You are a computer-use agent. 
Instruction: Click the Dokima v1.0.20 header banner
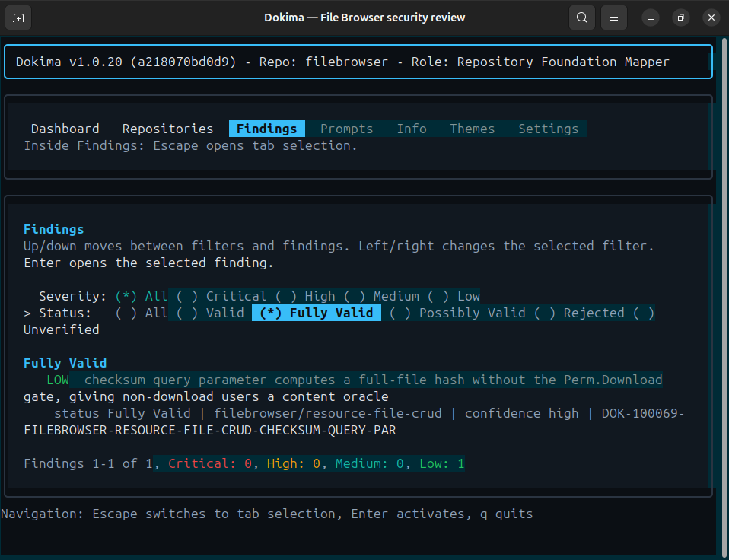[x=358, y=62]
